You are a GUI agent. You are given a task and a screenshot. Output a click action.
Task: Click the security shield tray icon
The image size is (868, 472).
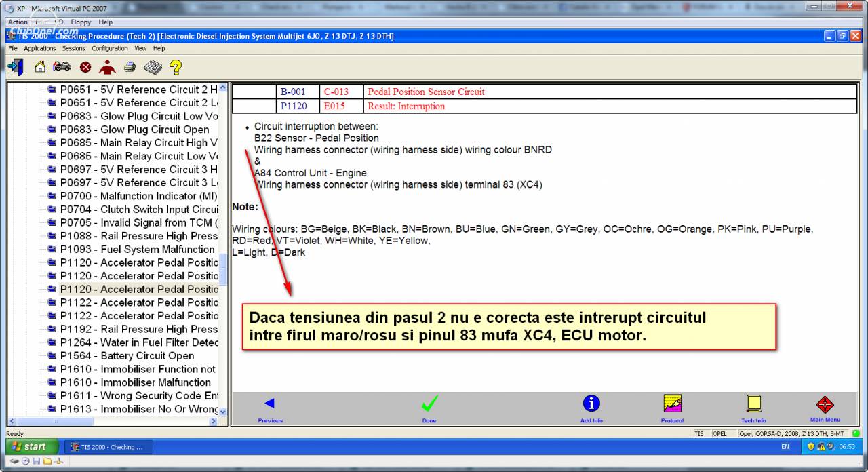(x=811, y=447)
